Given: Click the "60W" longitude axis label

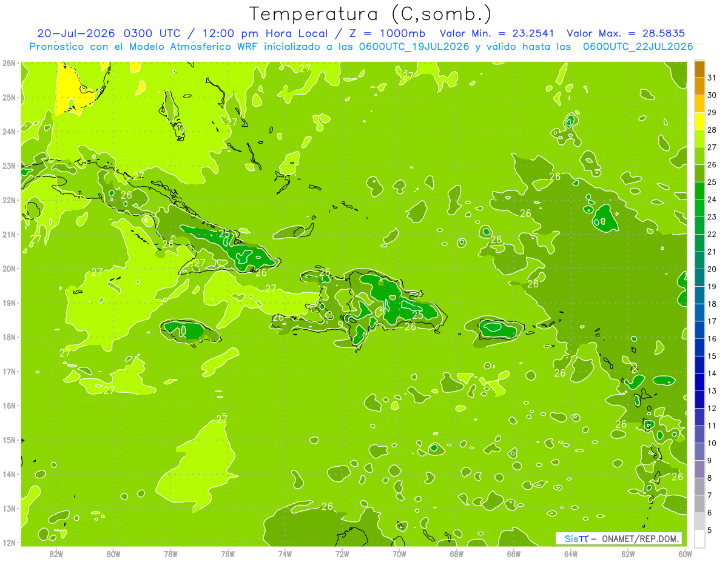Looking at the screenshot, I should [x=685, y=554].
